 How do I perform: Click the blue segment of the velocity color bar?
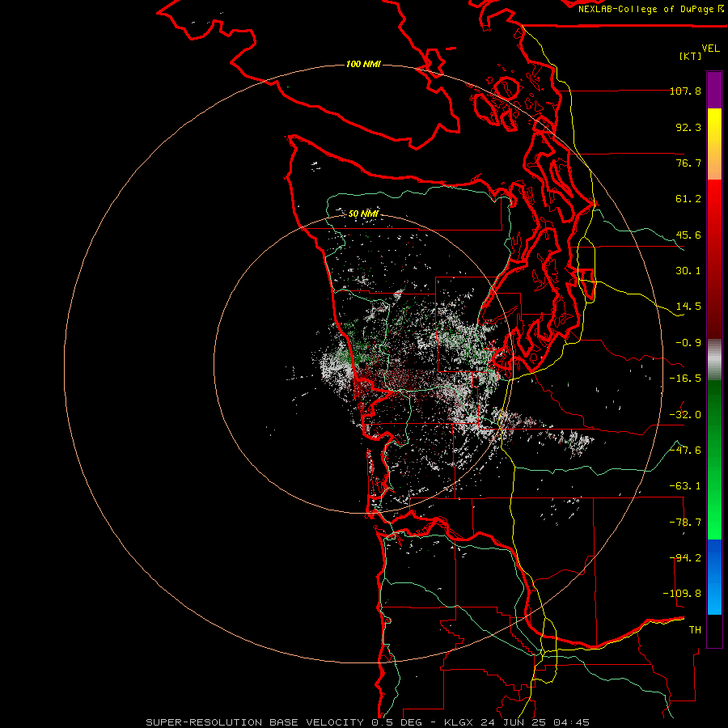click(714, 577)
